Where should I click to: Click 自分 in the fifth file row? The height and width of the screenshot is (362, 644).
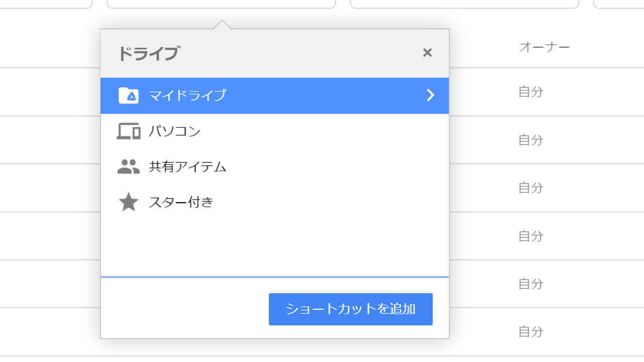531,284
